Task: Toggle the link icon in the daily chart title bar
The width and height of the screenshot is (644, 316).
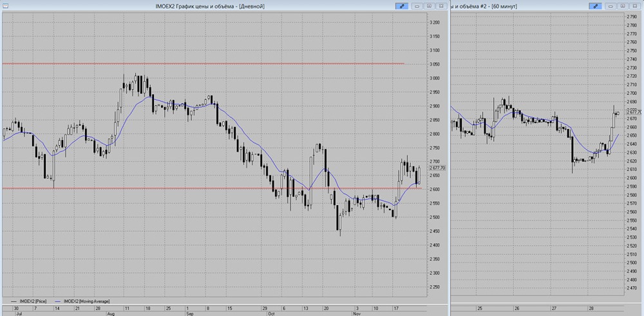Action: tap(402, 6)
